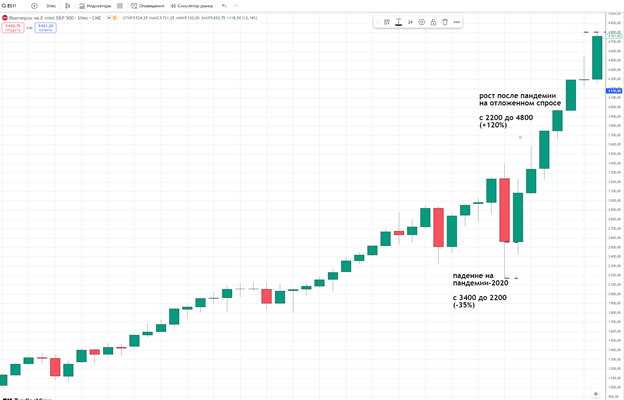Open the Indicators dialog
The image size is (624, 400).
(95, 6)
